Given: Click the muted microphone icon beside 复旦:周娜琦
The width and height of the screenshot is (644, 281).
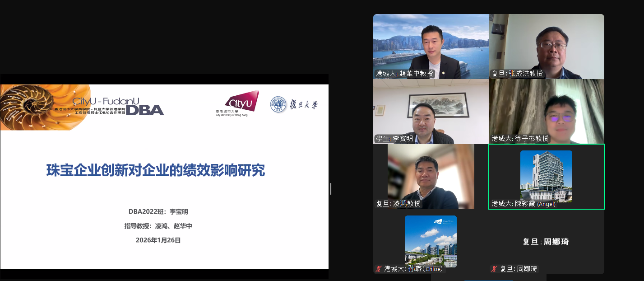Looking at the screenshot, I should pos(493,268).
